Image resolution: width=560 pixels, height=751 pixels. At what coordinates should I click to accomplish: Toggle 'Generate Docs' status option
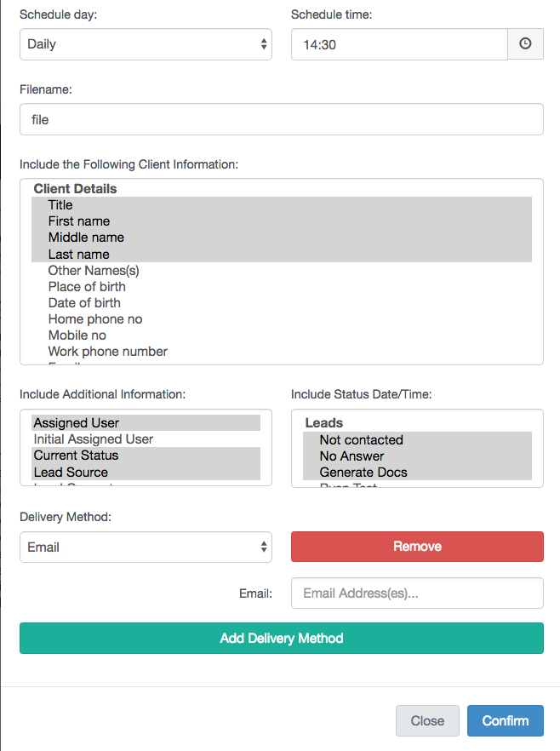click(363, 473)
